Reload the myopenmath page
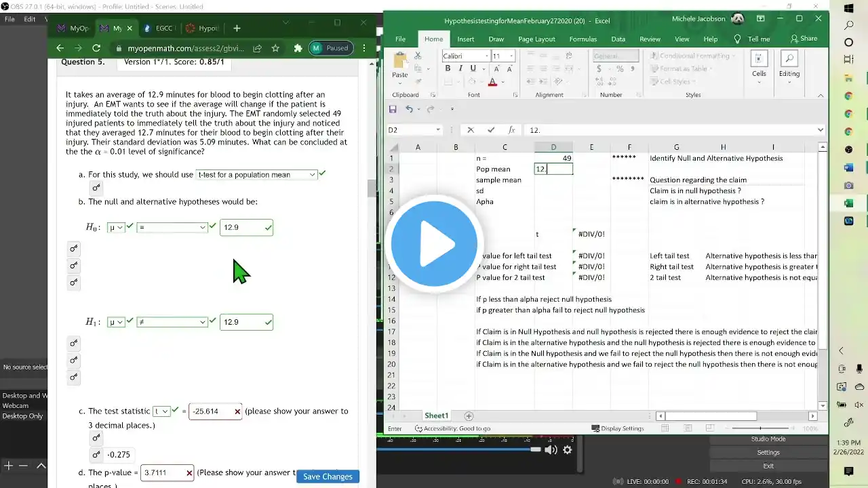The width and height of the screenshot is (868, 488). tap(96, 48)
